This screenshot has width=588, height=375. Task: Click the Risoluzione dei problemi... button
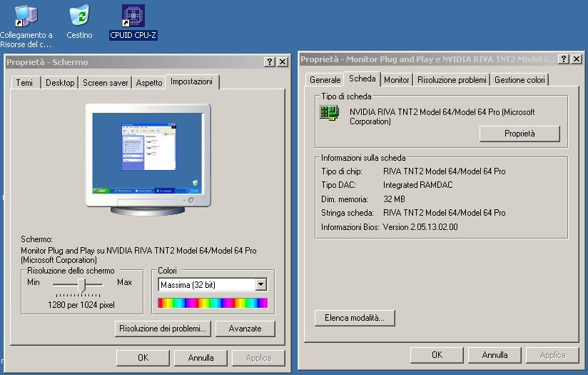(x=163, y=329)
